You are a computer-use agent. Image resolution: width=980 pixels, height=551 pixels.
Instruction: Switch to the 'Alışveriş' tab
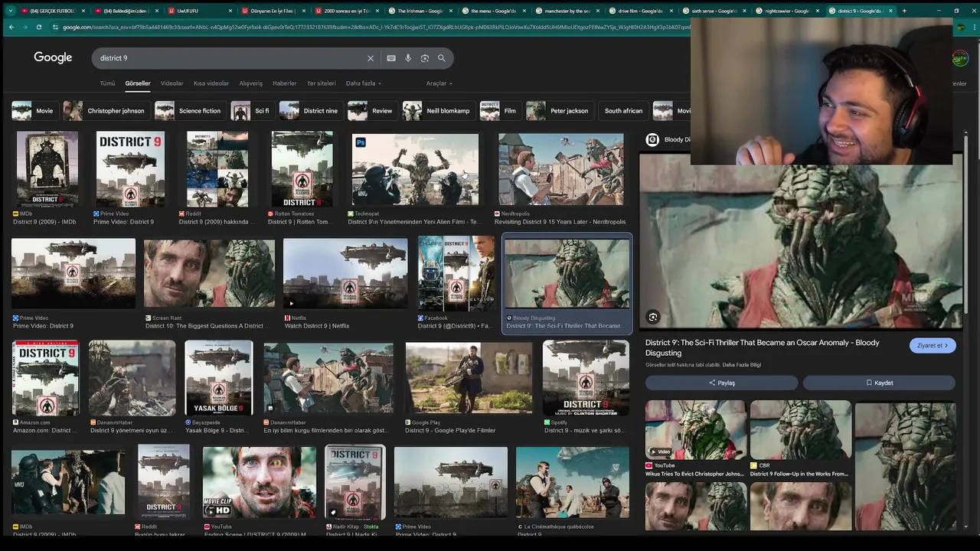pyautogui.click(x=251, y=83)
